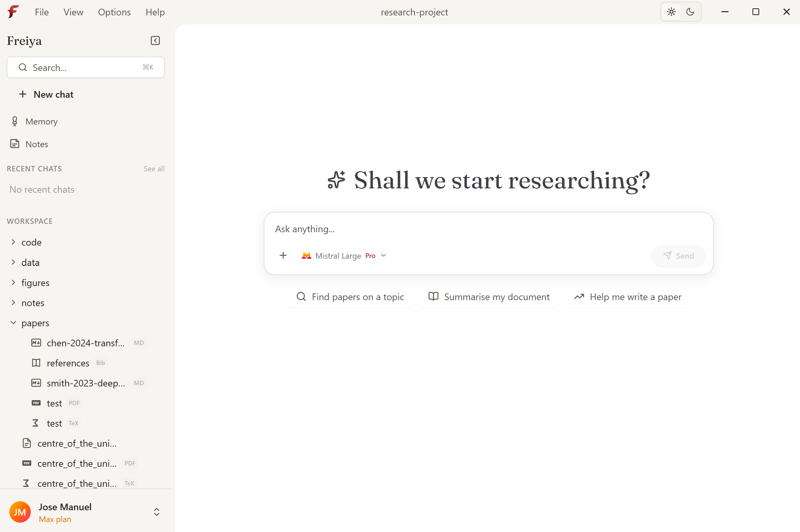This screenshot has height=532, width=800.
Task: Open the View menu
Action: (73, 12)
